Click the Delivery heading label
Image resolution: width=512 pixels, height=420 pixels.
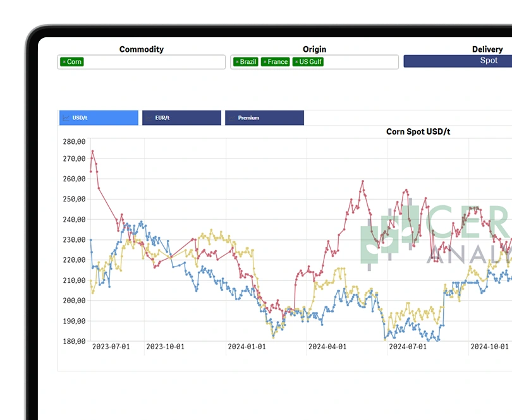coord(487,49)
